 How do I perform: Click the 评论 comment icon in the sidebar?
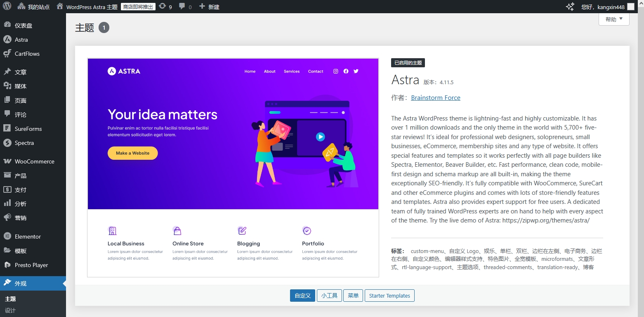[x=7, y=114]
